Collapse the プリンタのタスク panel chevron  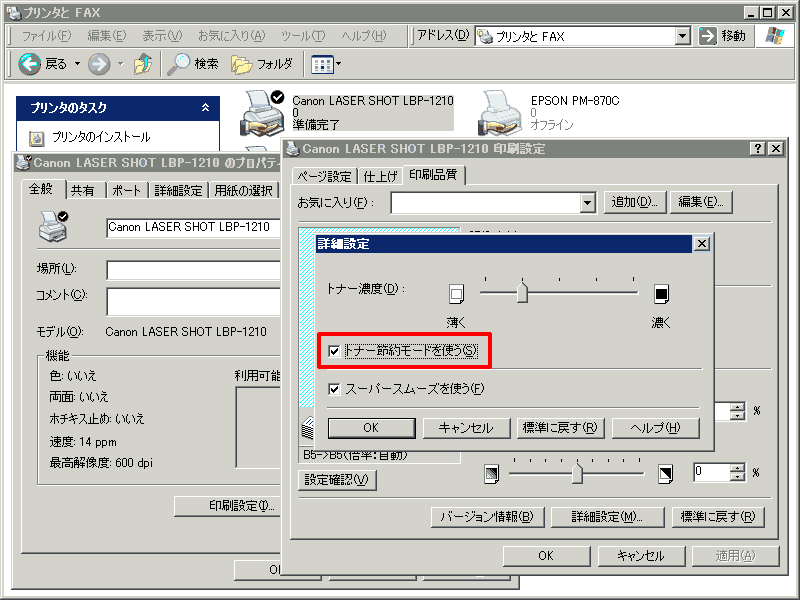click(x=205, y=108)
